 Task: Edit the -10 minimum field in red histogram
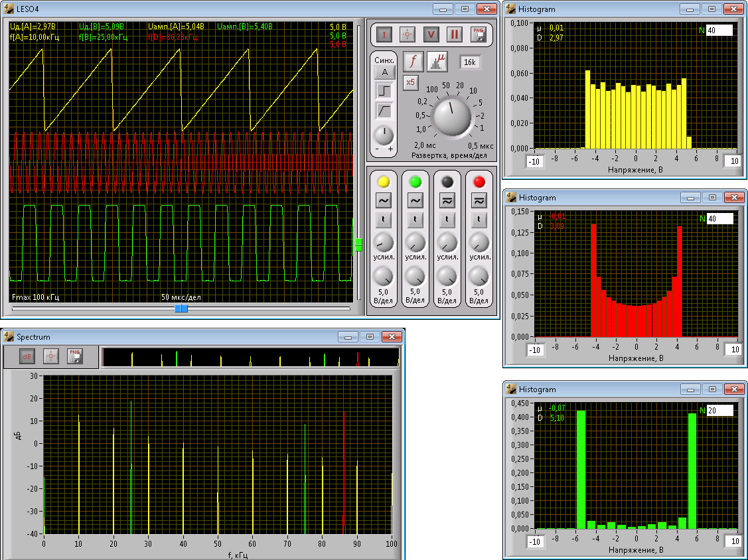pyautogui.click(x=535, y=350)
